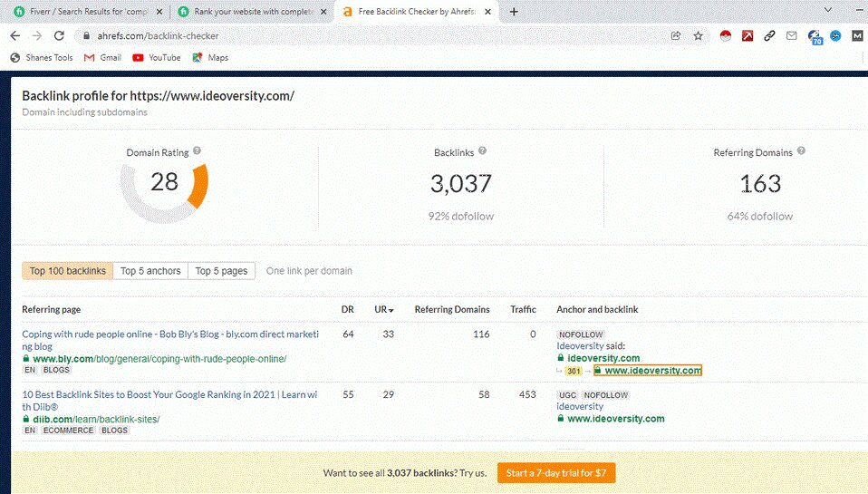
Task: Open the YouTube bookmark
Action: (x=156, y=57)
